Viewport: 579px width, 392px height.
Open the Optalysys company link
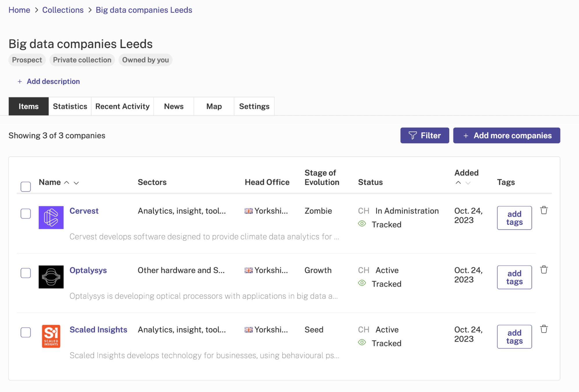pos(88,270)
